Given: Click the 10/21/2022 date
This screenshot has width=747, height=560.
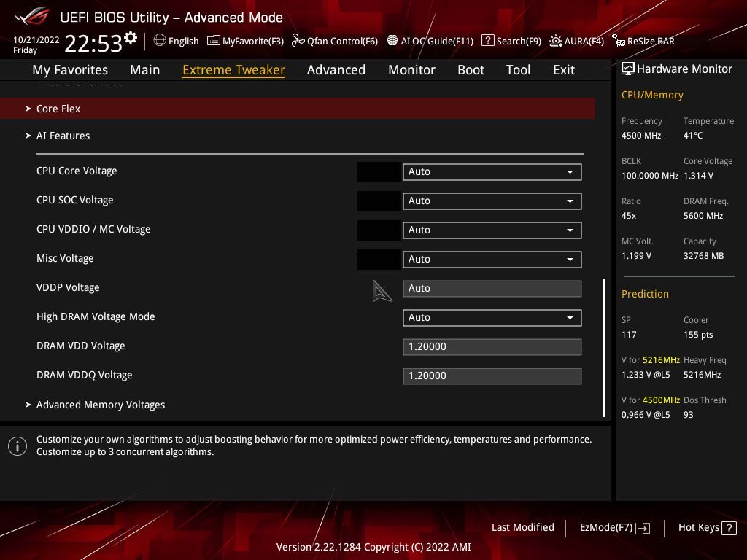Looking at the screenshot, I should tap(36, 40).
